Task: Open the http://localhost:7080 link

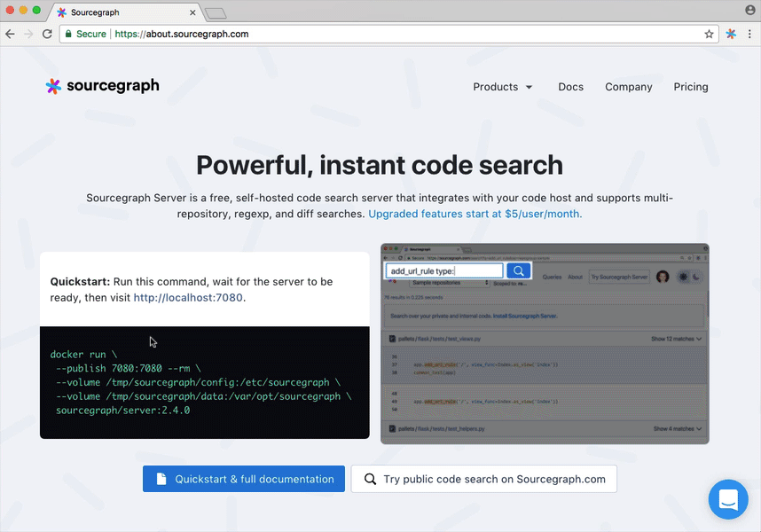Action: click(188, 297)
